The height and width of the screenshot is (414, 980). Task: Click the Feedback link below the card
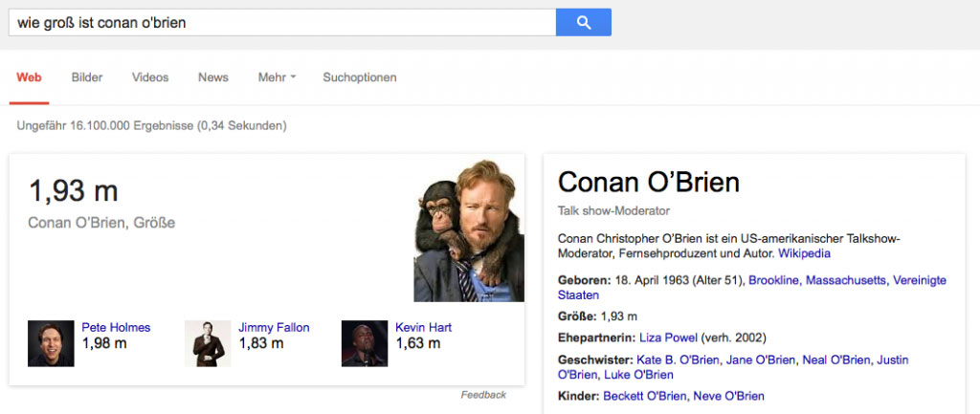(483, 395)
